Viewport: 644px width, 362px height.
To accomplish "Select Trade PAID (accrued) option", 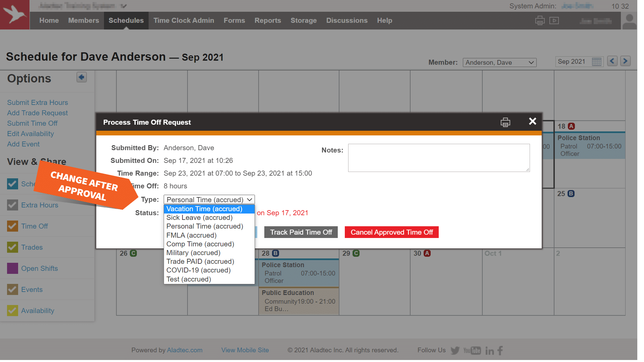I will [x=209, y=261].
